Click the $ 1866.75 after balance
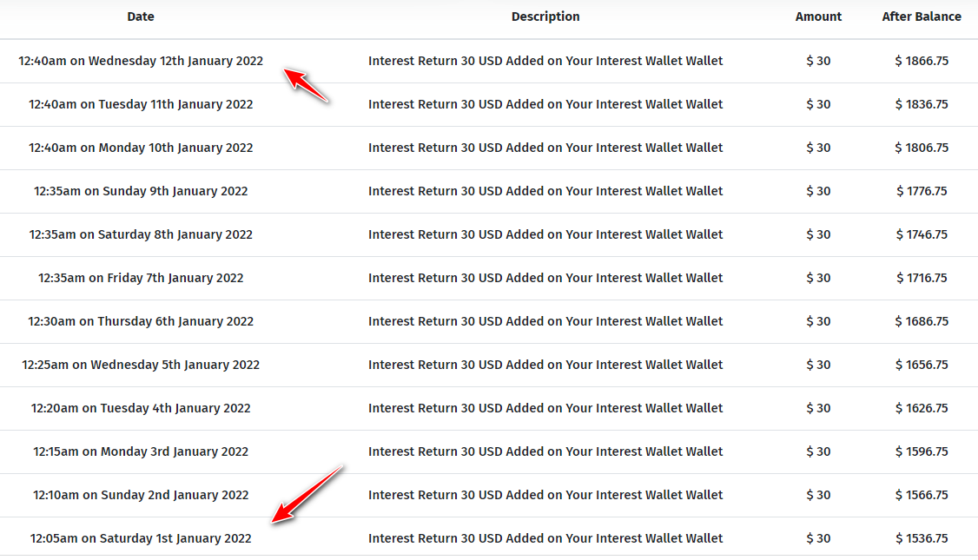 click(922, 61)
